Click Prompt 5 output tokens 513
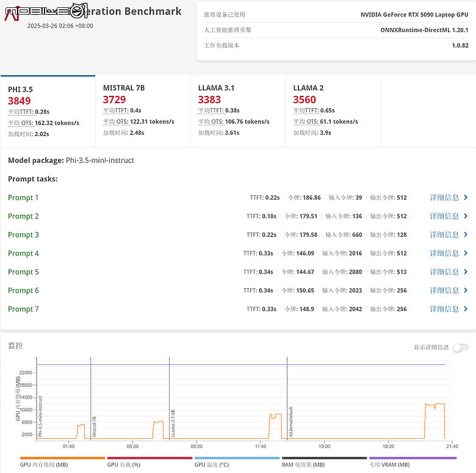 402,272
